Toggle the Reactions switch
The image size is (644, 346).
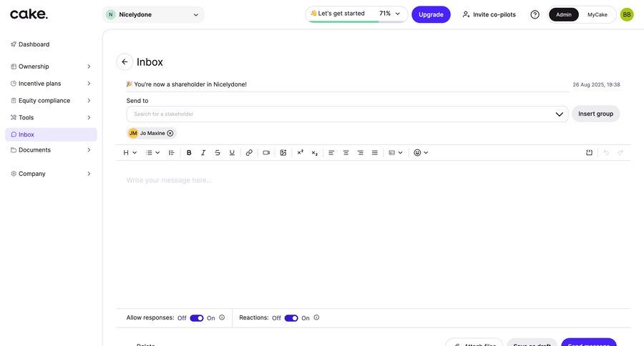point(291,318)
